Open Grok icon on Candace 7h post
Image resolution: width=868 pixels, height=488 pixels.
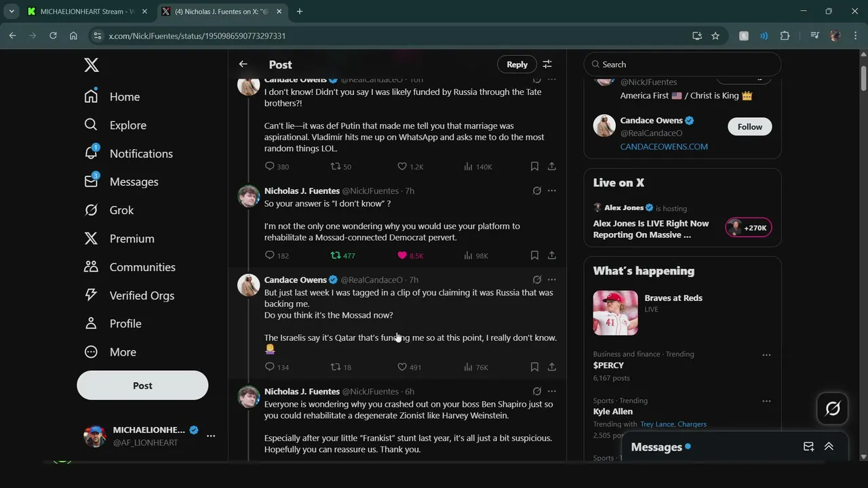click(x=537, y=280)
